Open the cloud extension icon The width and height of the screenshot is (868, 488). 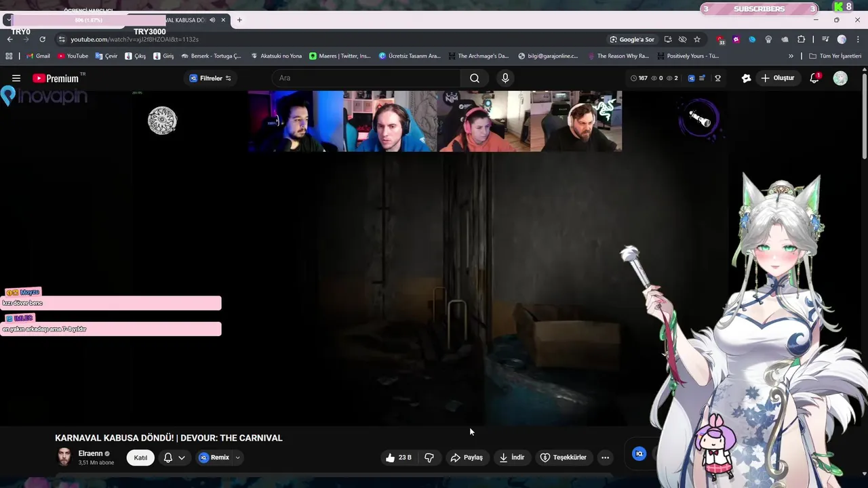pos(785,39)
